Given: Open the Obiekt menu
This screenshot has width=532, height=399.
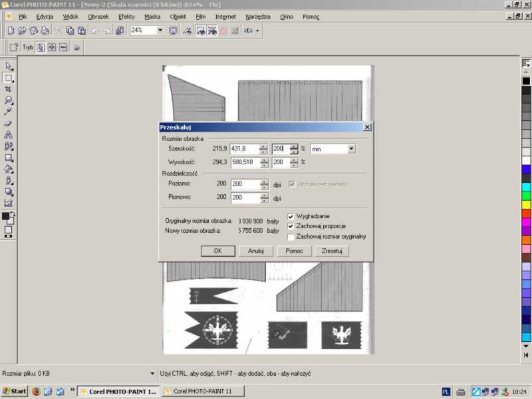Looking at the screenshot, I should pos(178,17).
